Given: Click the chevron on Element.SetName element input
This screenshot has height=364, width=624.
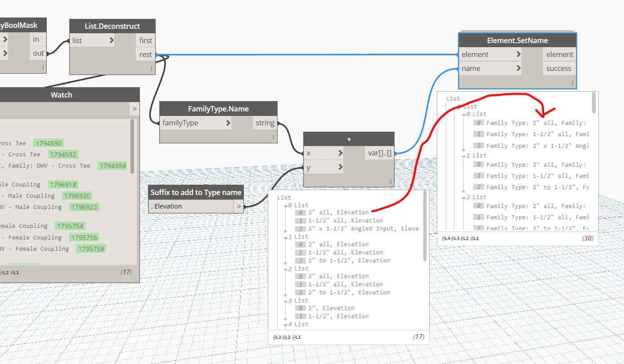Looking at the screenshot, I should 519,54.
